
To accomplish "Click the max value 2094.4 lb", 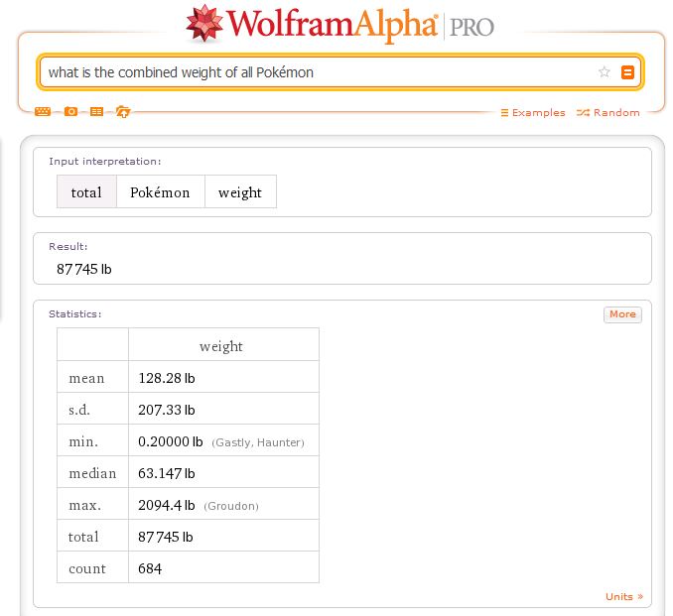I will (167, 505).
